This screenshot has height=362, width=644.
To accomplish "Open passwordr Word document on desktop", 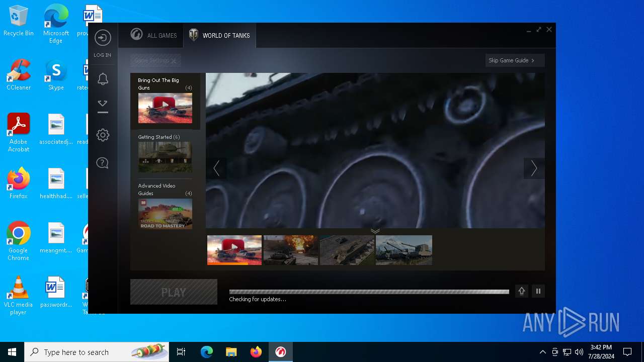I will click(56, 292).
